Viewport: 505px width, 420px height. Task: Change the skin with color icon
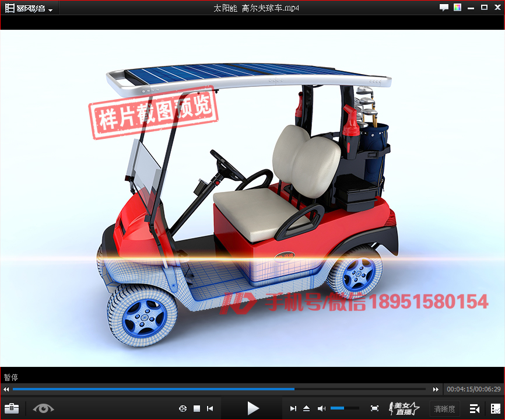click(x=458, y=8)
